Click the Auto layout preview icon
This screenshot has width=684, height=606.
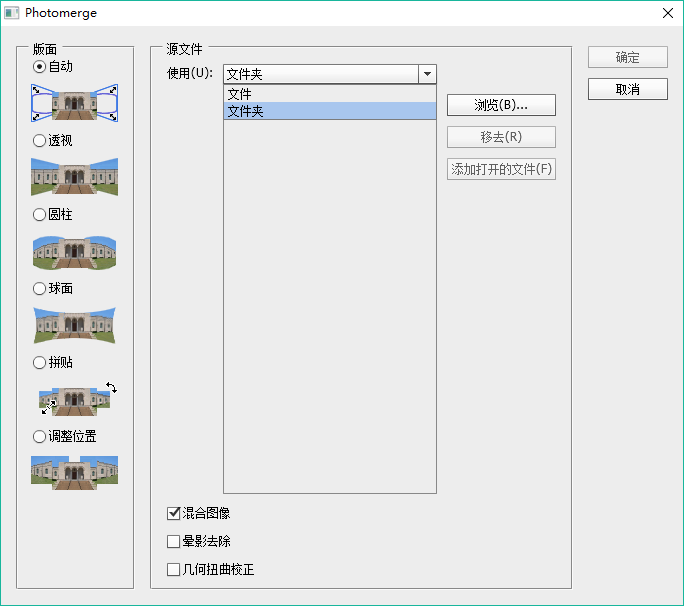coord(75,103)
